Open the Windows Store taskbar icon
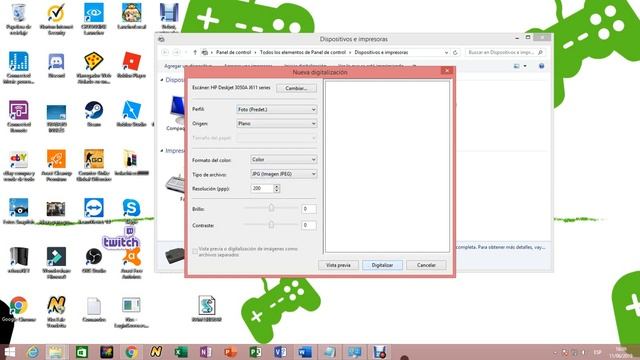The width and height of the screenshot is (640, 360). coord(82,352)
